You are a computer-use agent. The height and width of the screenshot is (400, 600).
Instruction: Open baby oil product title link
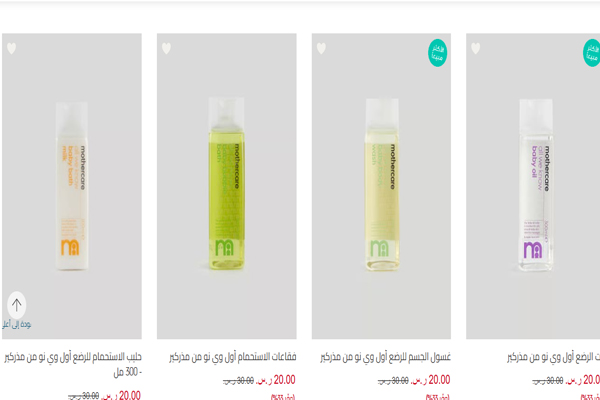pos(553,357)
